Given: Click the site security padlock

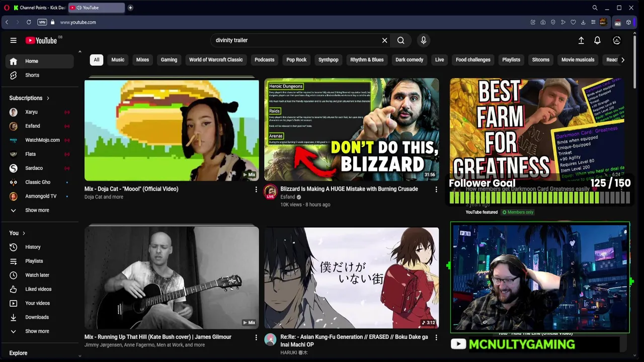Looking at the screenshot, I should pos(52,22).
